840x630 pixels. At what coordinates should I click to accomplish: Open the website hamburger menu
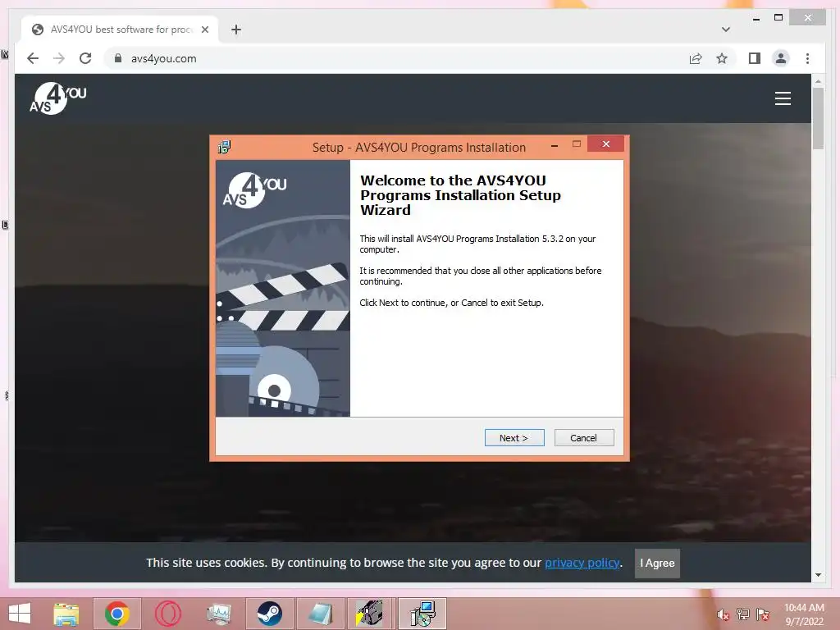pyautogui.click(x=783, y=98)
